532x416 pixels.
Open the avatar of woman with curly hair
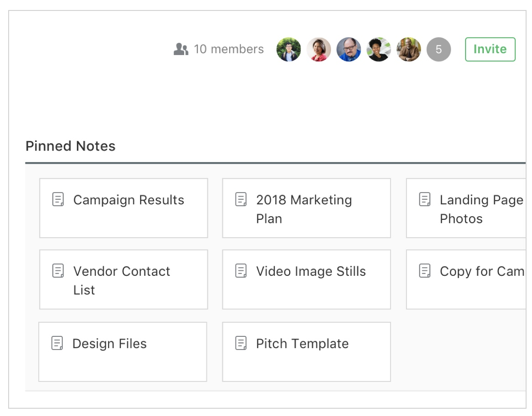(379, 49)
